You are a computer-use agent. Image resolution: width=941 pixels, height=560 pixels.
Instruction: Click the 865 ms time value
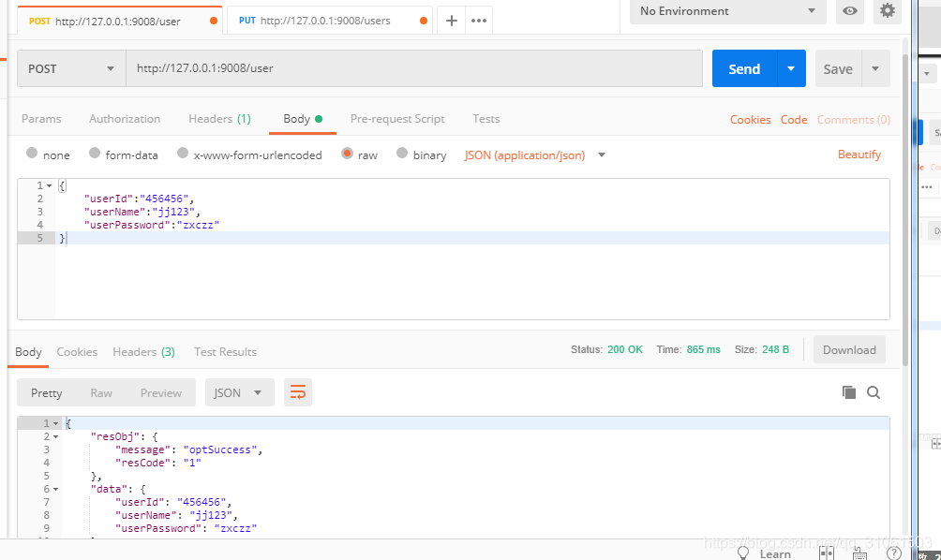[x=703, y=349]
